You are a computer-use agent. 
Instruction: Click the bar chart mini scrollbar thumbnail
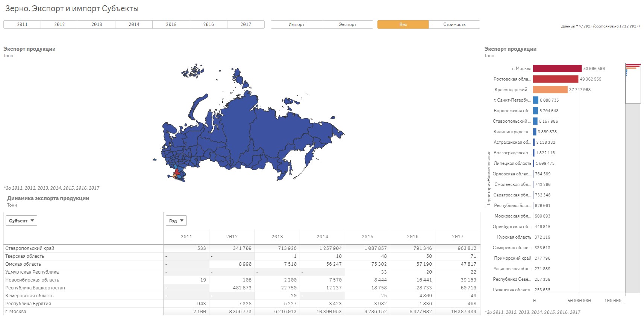pos(633,83)
